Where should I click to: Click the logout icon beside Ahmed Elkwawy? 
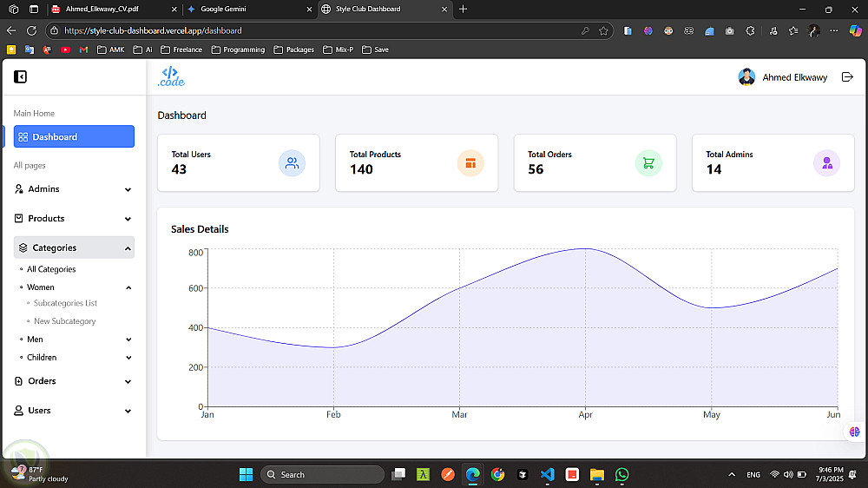[847, 77]
